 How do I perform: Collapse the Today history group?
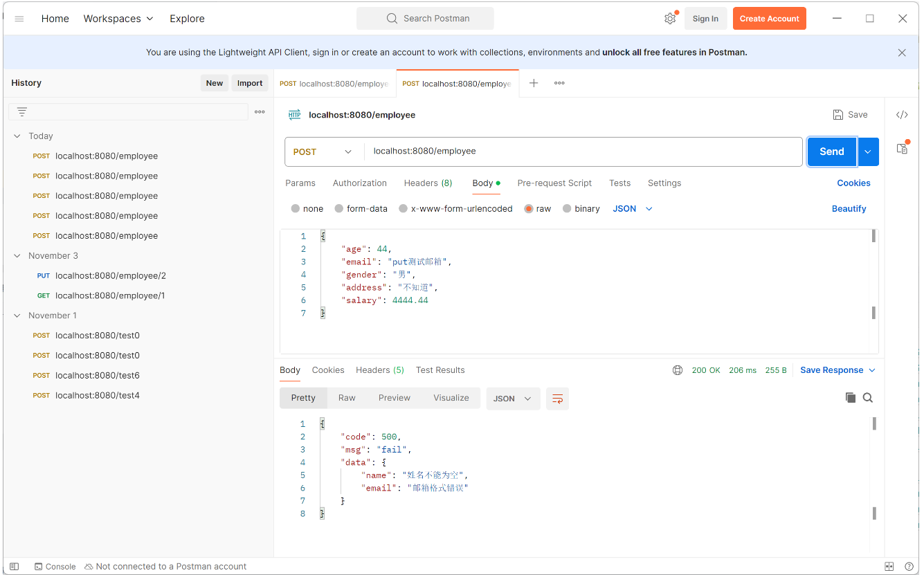click(17, 136)
